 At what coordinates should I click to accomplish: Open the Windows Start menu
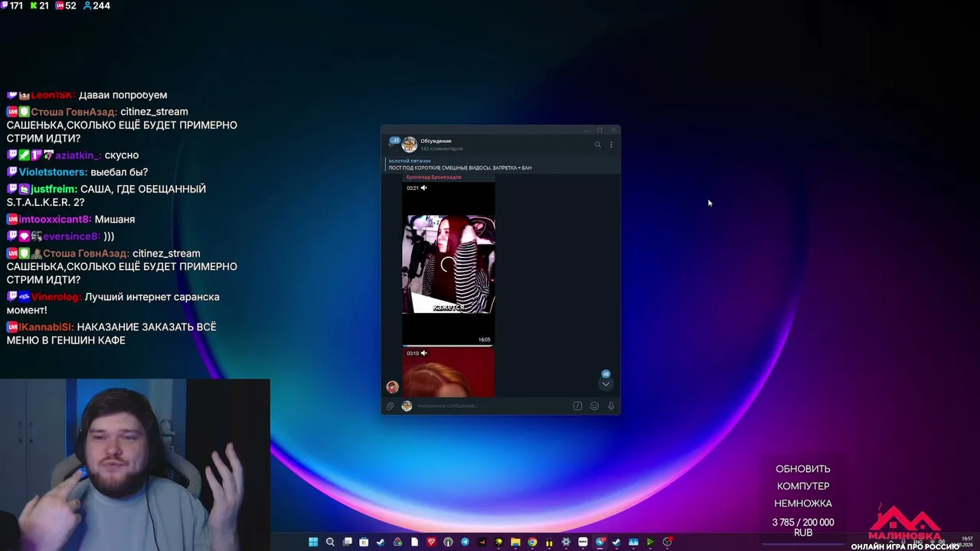tap(313, 542)
